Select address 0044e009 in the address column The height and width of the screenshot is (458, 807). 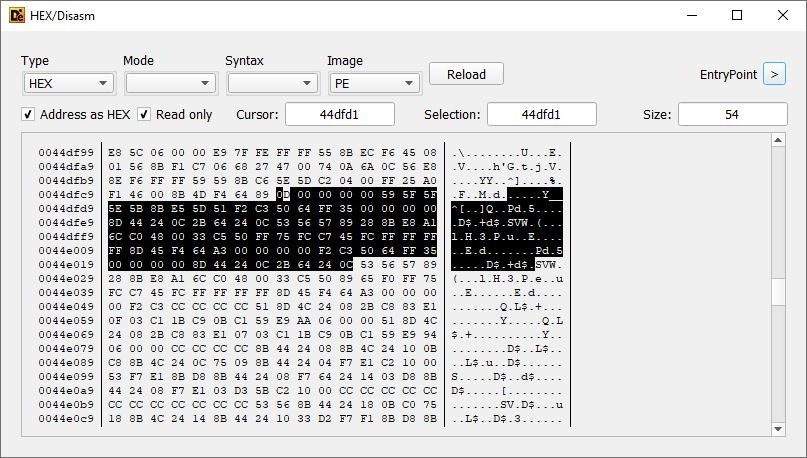pyautogui.click(x=66, y=251)
